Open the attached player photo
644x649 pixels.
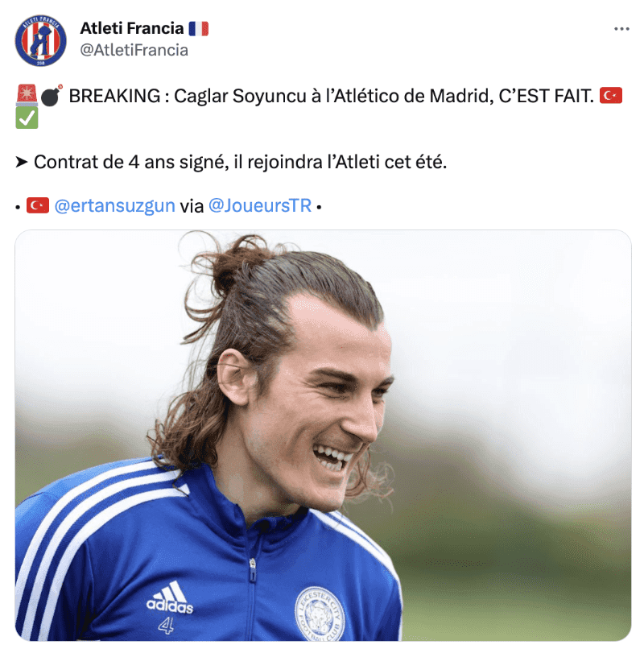tap(323, 436)
